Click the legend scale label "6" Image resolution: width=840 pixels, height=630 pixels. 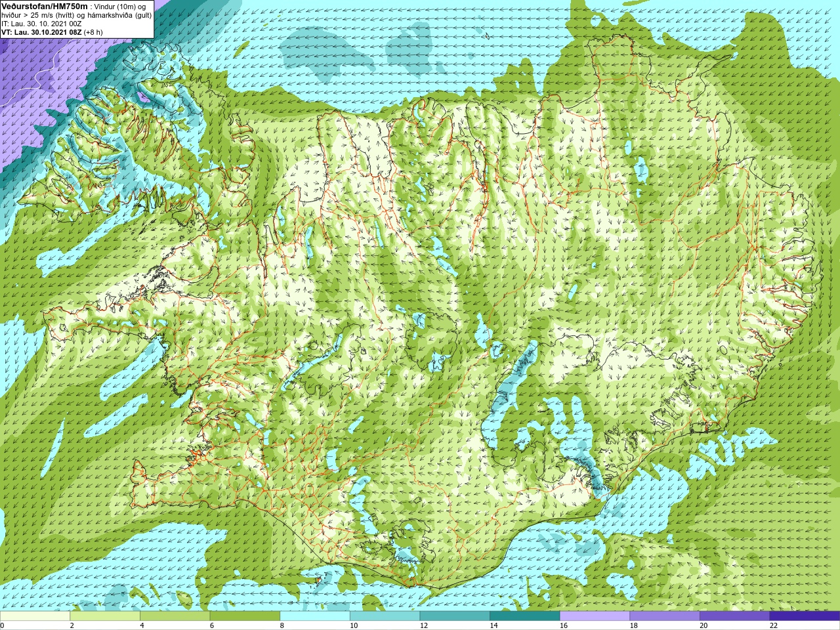tap(212, 625)
